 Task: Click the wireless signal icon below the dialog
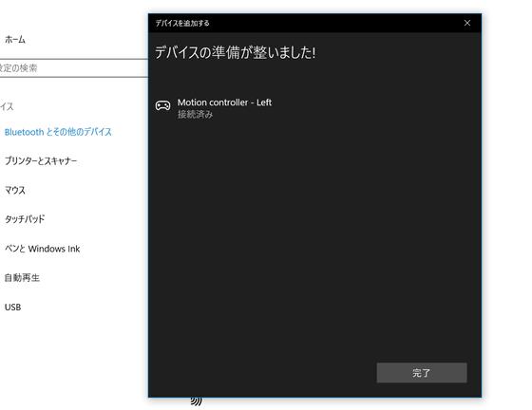196,401
